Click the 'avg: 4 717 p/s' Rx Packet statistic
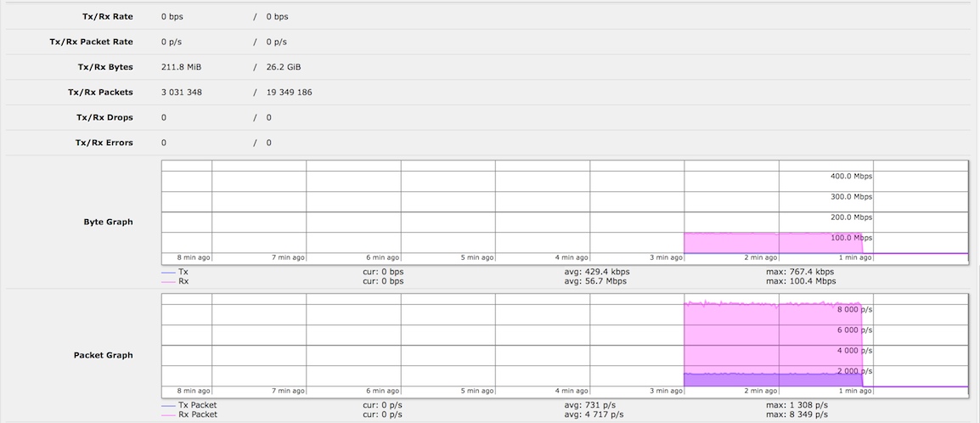980x423 pixels. pyautogui.click(x=594, y=415)
